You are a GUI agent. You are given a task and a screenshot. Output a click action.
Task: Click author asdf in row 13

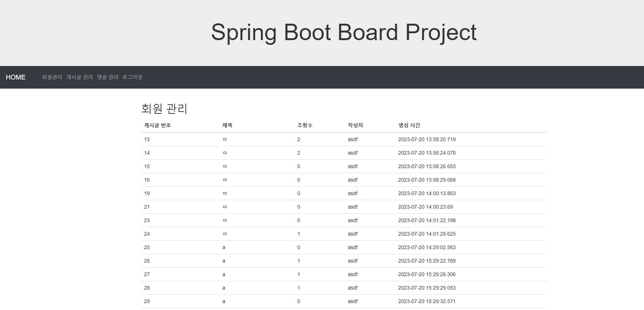(x=353, y=139)
